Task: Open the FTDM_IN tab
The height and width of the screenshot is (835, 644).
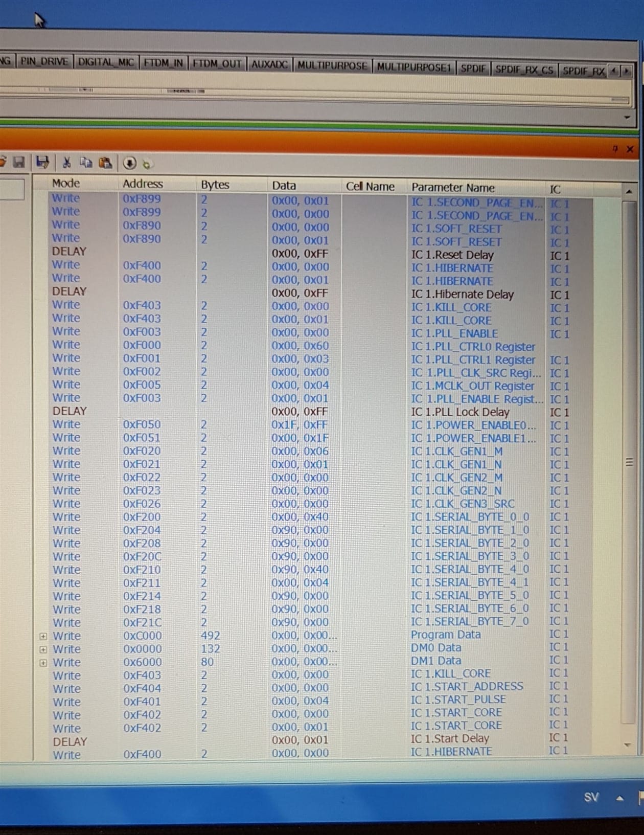Action: (163, 63)
